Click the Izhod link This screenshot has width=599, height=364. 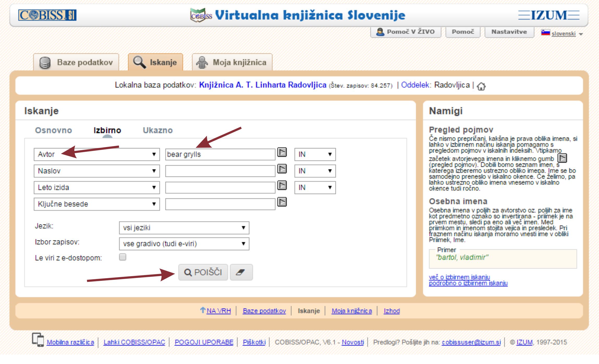(392, 311)
